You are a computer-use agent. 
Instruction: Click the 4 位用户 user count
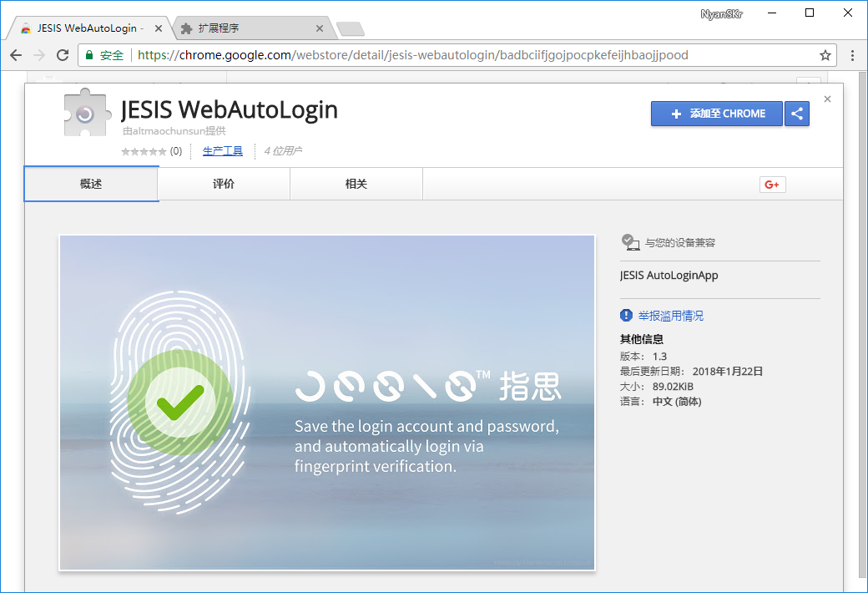283,150
